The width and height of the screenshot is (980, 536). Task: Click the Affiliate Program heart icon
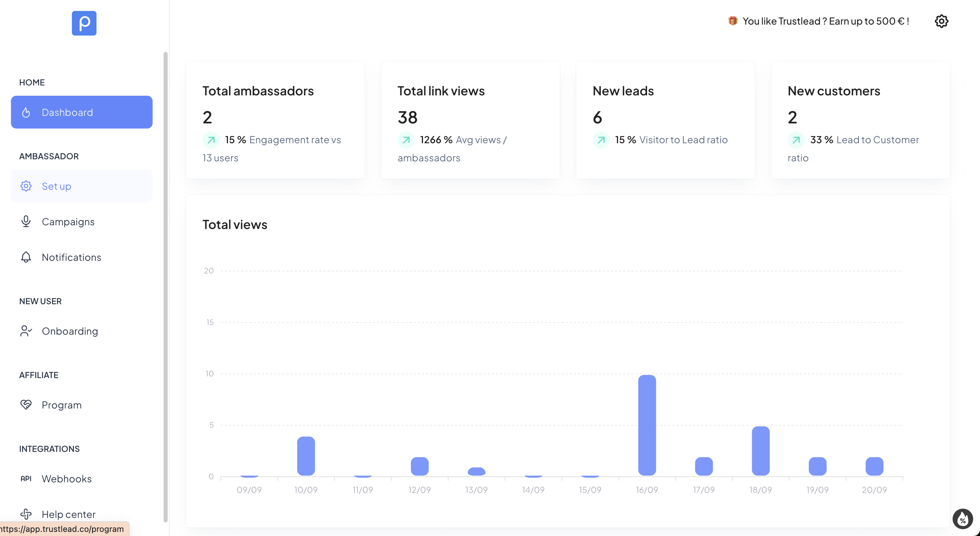tap(25, 405)
